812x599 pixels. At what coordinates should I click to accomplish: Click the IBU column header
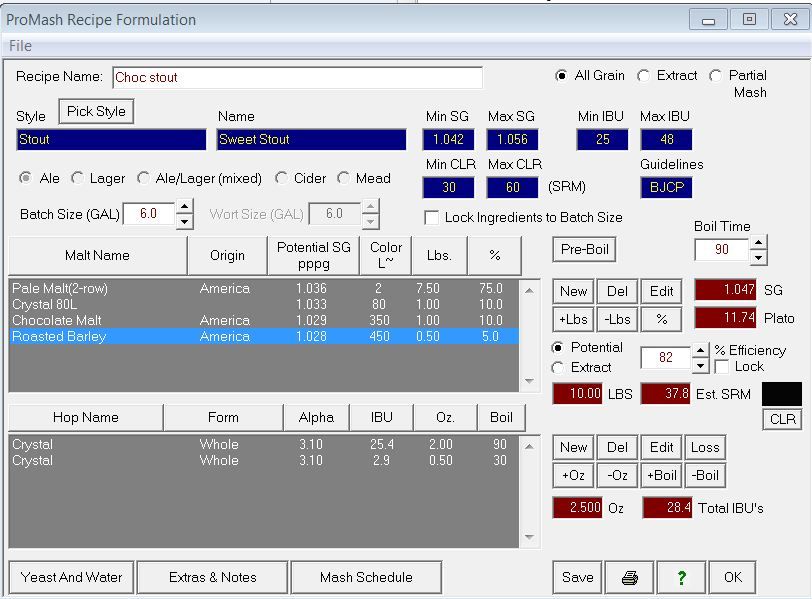click(x=382, y=417)
